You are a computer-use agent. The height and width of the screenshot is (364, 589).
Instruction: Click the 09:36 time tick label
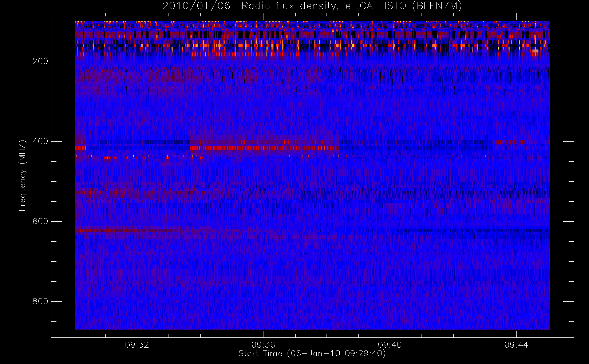pos(263,345)
